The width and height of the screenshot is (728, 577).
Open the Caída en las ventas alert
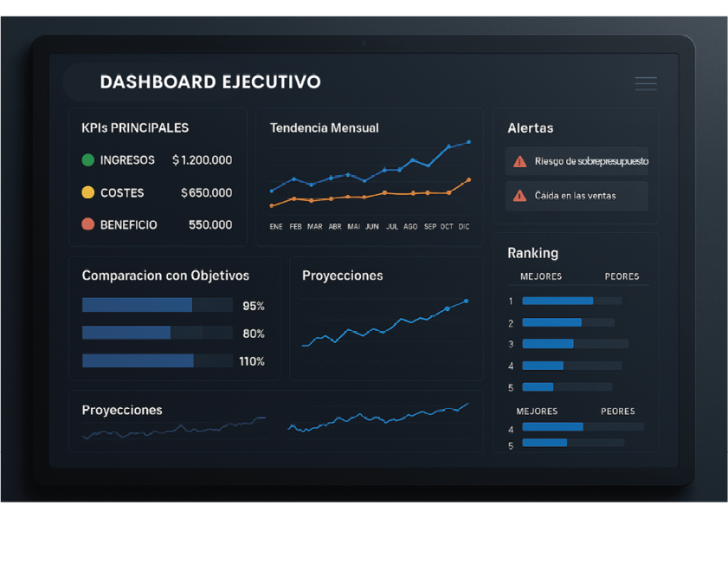point(577,196)
